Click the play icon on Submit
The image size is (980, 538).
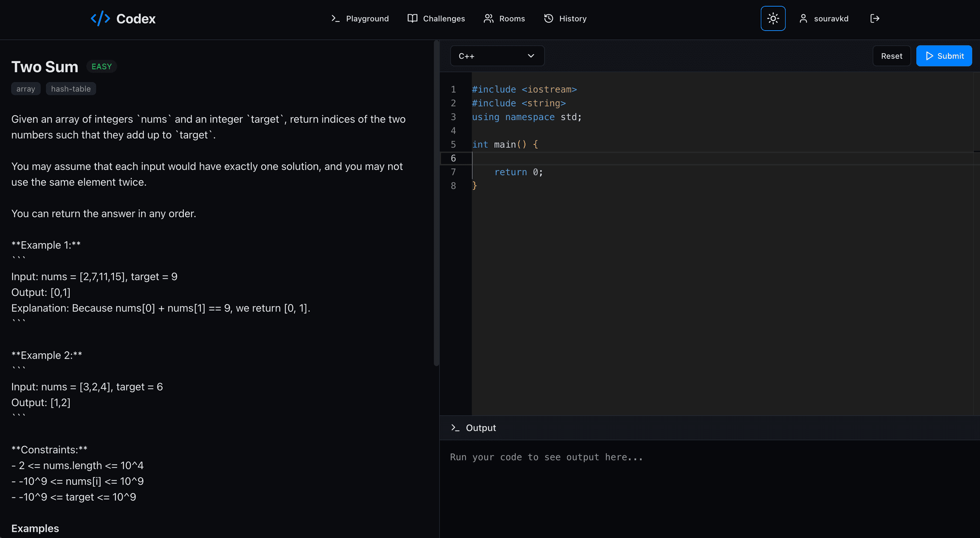coord(929,56)
